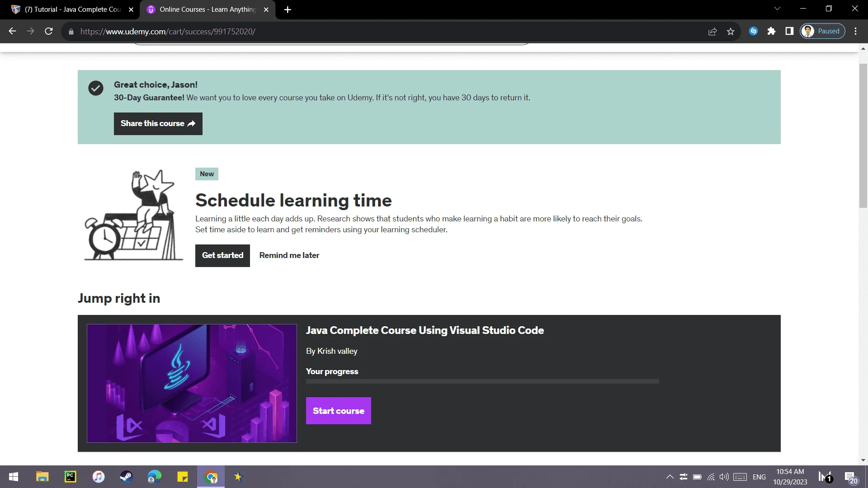This screenshot has height=488, width=868.
Task: Open the Wi-Fi network flyout
Action: coord(711,477)
